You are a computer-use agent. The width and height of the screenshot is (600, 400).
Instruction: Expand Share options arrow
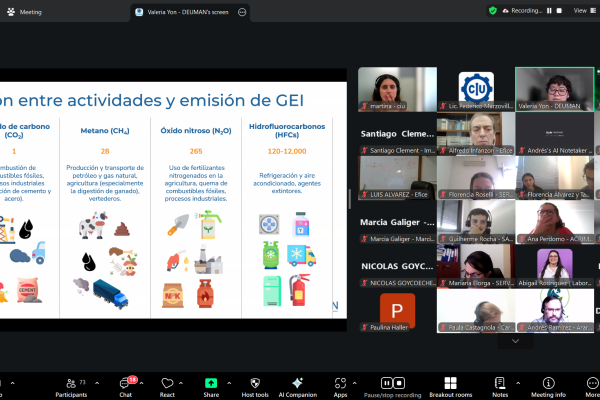pyautogui.click(x=229, y=383)
